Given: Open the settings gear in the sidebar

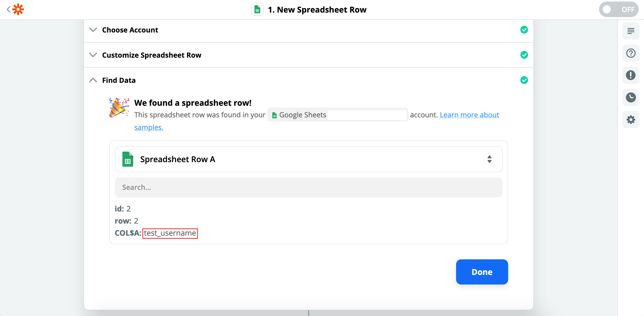Looking at the screenshot, I should click(631, 119).
